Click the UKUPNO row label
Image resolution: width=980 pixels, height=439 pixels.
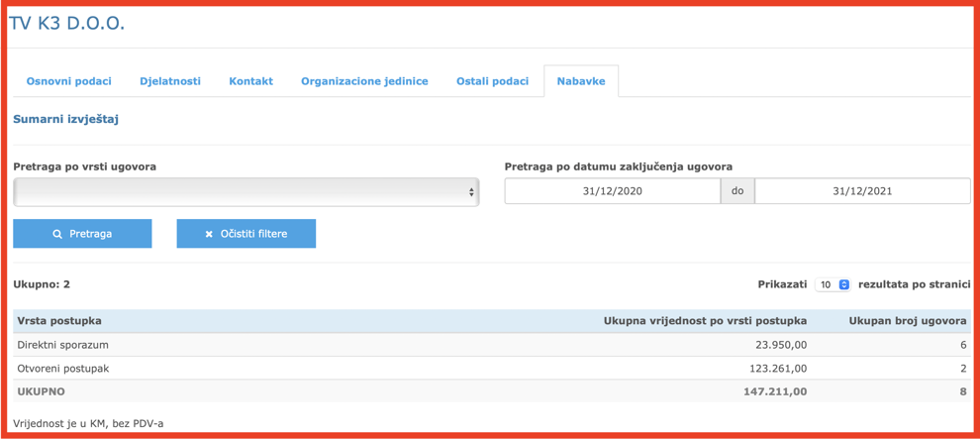[x=42, y=391]
